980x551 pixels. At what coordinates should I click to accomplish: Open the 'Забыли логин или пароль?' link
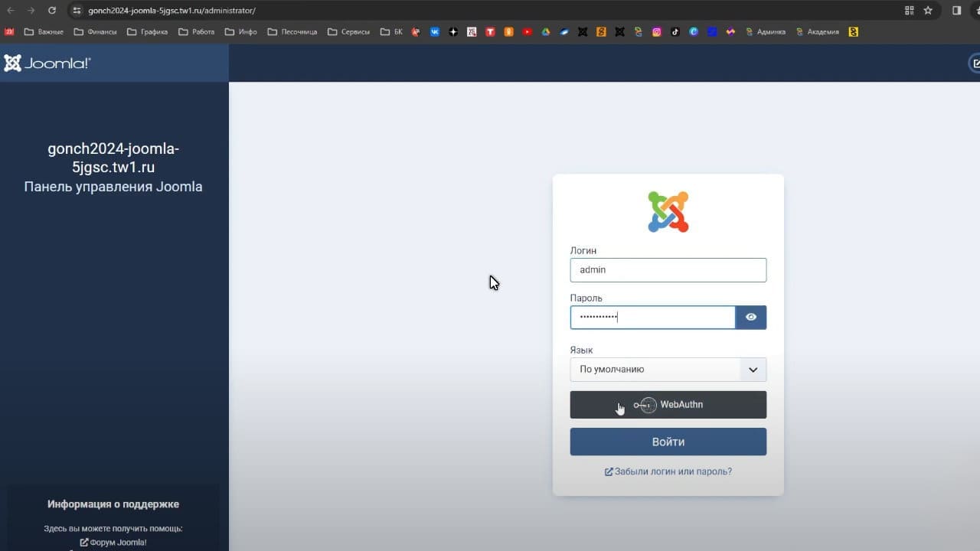point(668,471)
